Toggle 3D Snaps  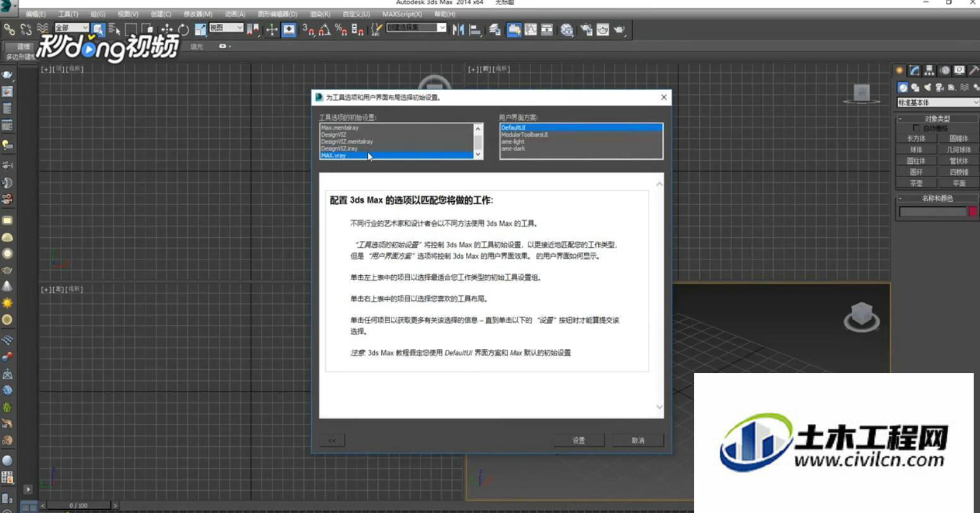[309, 29]
